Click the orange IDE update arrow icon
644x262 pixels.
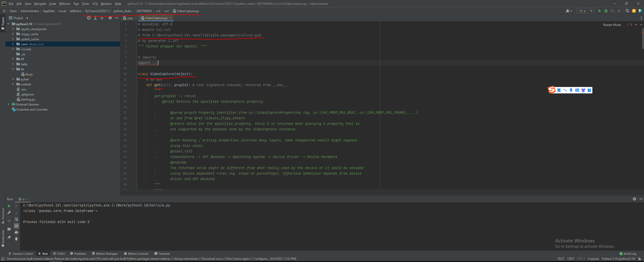pos(634,11)
